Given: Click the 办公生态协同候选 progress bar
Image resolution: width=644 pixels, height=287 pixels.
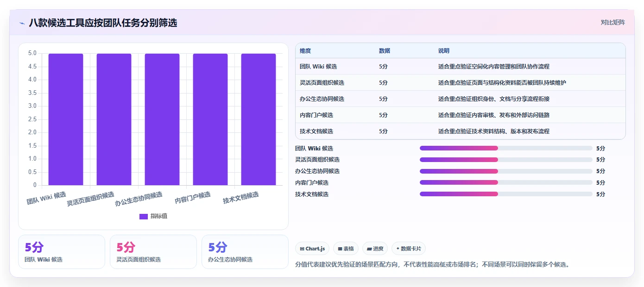Looking at the screenshot, I should 506,171.
